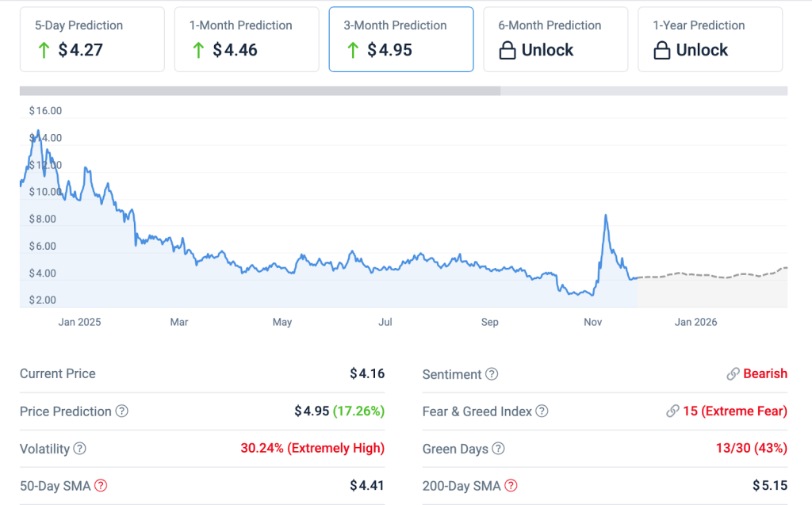Image resolution: width=812 pixels, height=505 pixels.
Task: Click the link icon beside Bearish sentiment
Action: [733, 374]
